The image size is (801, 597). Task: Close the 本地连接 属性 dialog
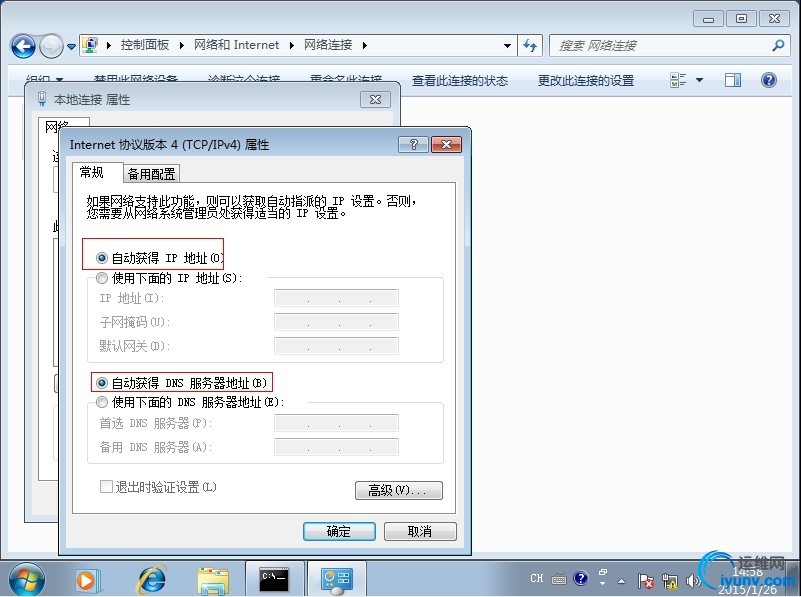[375, 100]
